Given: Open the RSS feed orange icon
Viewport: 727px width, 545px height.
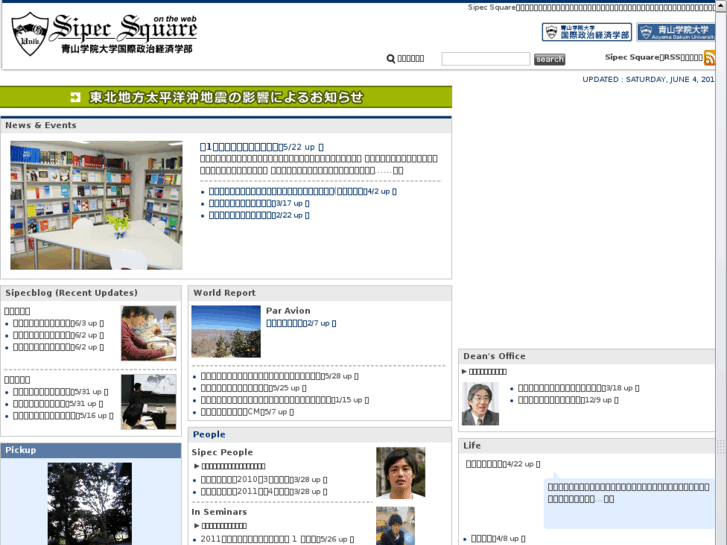Looking at the screenshot, I should tap(709, 58).
